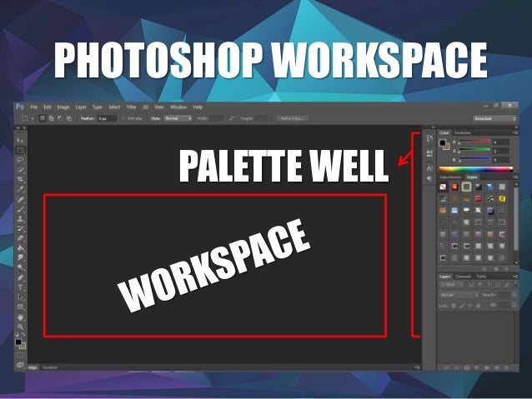Select the Zoom tool
This screenshot has width=532, height=399.
pyautogui.click(x=20, y=327)
